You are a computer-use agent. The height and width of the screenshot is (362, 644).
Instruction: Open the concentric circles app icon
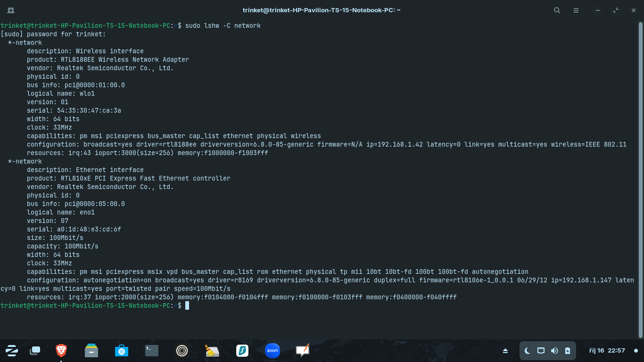pyautogui.click(x=182, y=350)
